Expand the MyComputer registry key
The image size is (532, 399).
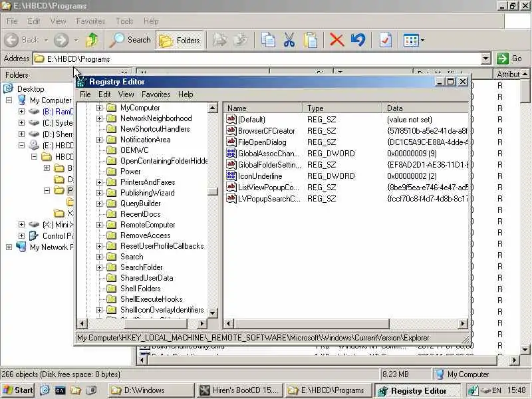(x=99, y=108)
